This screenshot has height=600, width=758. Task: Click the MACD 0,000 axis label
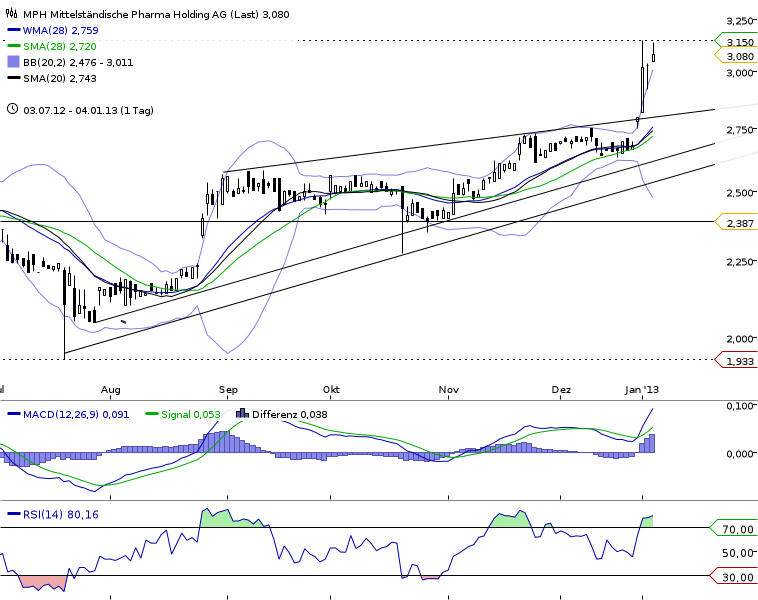point(740,454)
